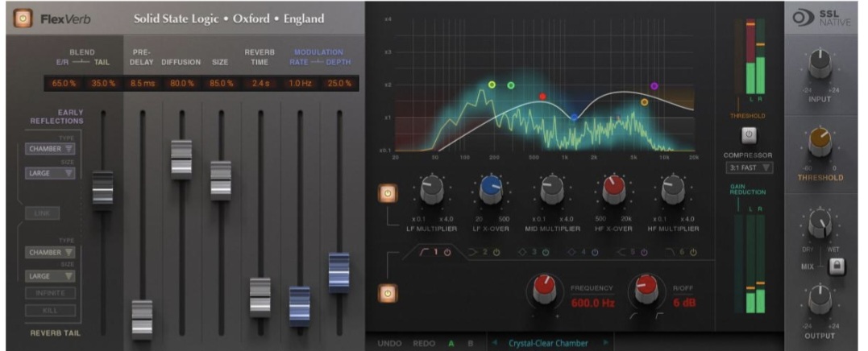Image resolution: width=868 pixels, height=351 pixels.
Task: Click the HF MULTIPLIER knob
Action: pyautogui.click(x=673, y=190)
